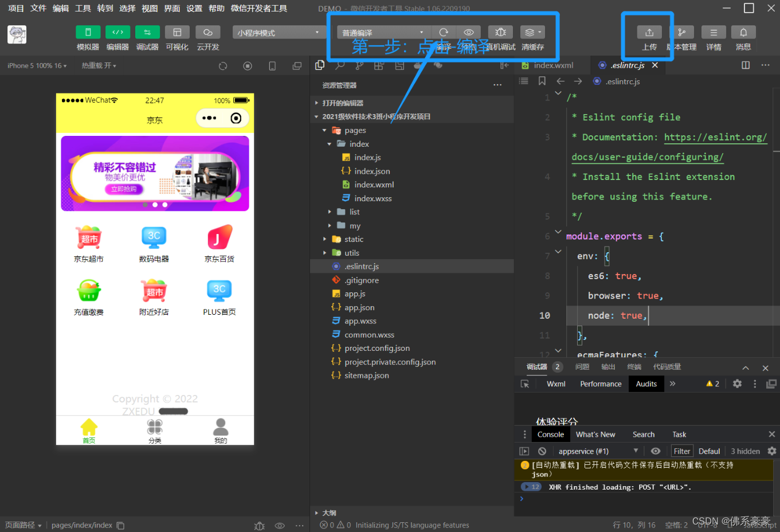The height and width of the screenshot is (532, 780).
Task: Open index.wxml in the file tree
Action: click(x=374, y=185)
